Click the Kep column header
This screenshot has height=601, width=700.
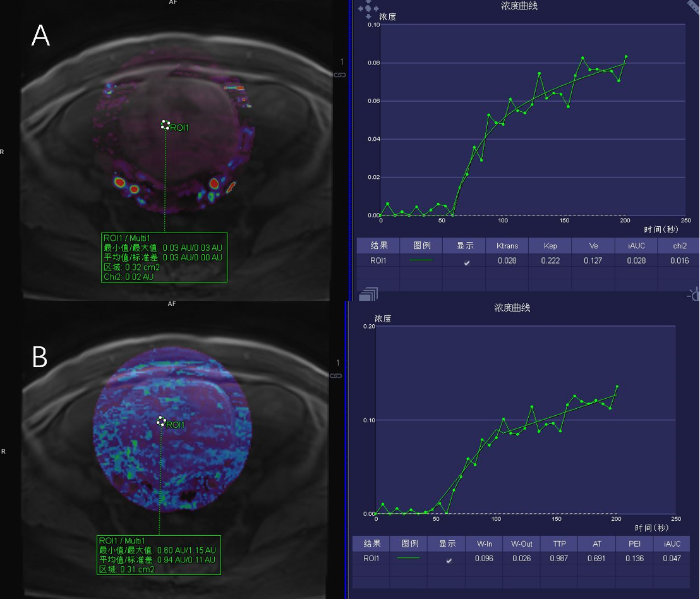click(x=550, y=245)
